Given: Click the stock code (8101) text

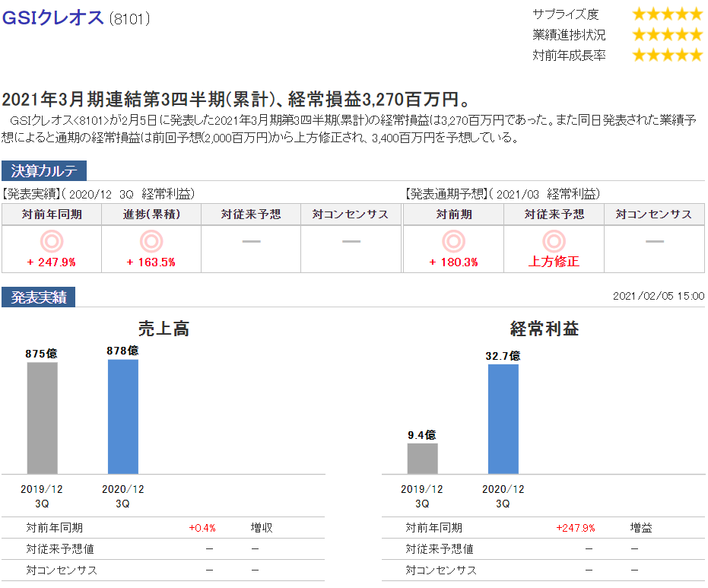Looking at the screenshot, I should (x=129, y=18).
